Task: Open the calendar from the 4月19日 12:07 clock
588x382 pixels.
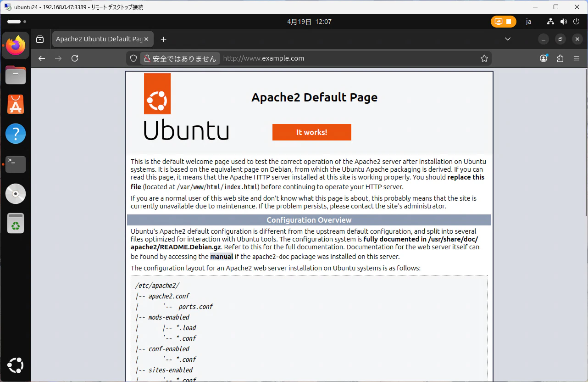Action: coord(309,22)
